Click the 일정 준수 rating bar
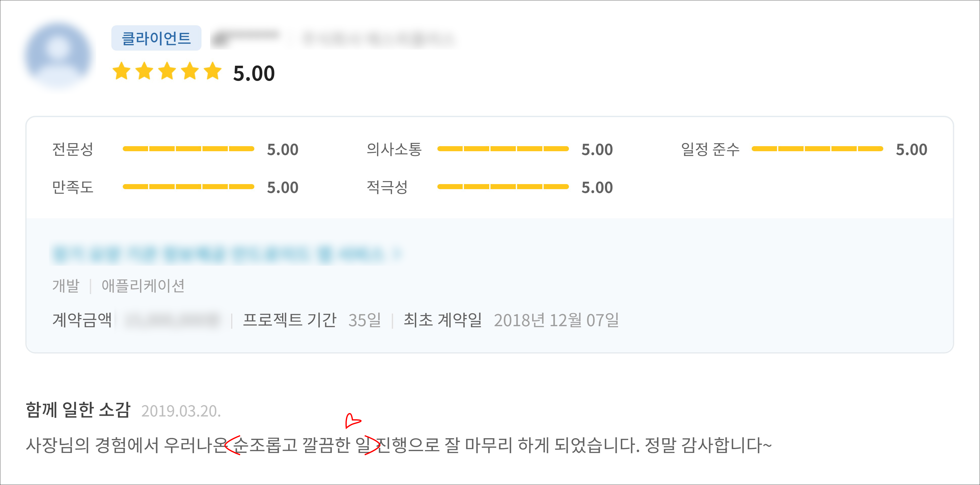Screen dimensions: 980x485 point(817,149)
